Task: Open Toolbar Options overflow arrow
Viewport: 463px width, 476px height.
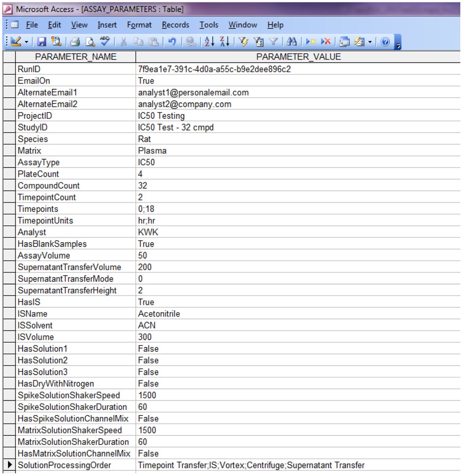Action: click(x=398, y=42)
